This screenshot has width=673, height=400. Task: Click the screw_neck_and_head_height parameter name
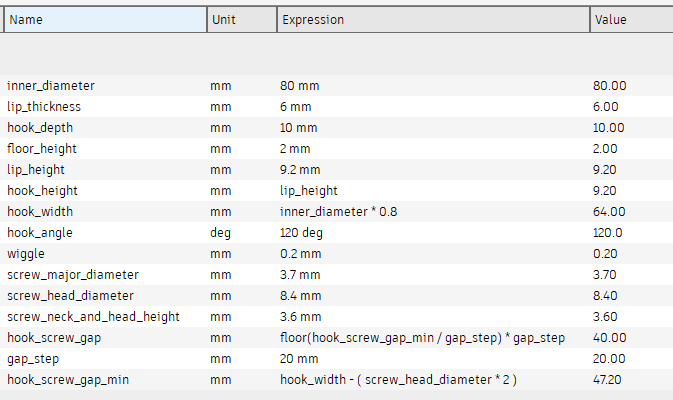coord(93,317)
